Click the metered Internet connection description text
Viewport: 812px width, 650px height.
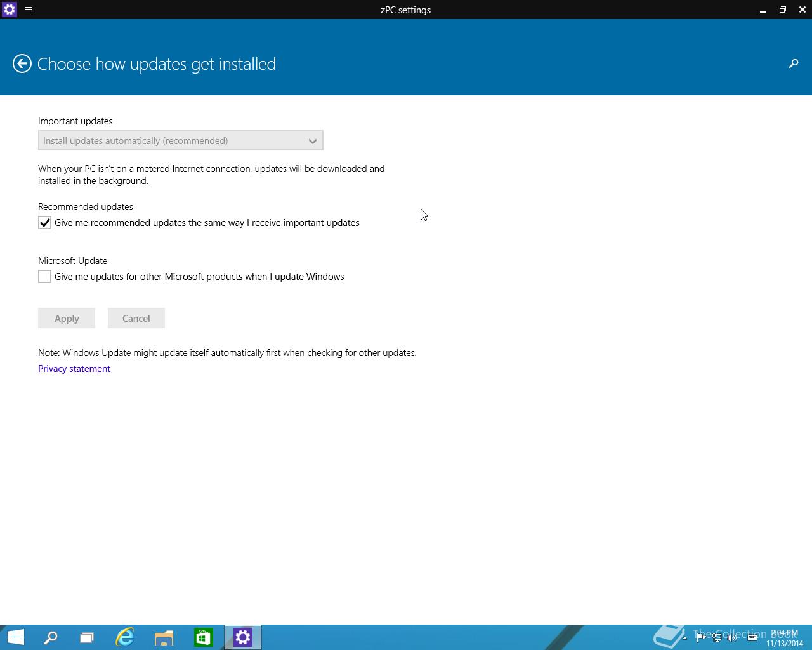pos(211,175)
